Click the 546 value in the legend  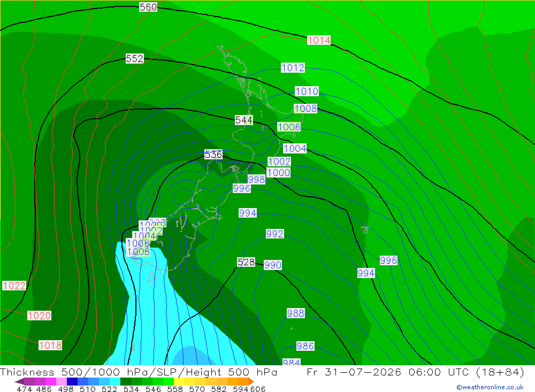[x=153, y=389]
